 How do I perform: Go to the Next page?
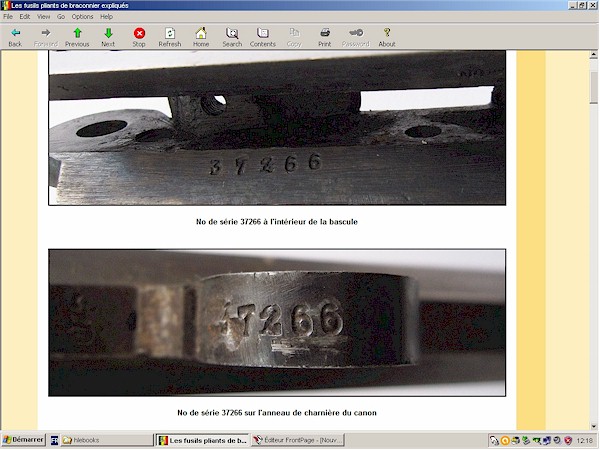[108, 37]
